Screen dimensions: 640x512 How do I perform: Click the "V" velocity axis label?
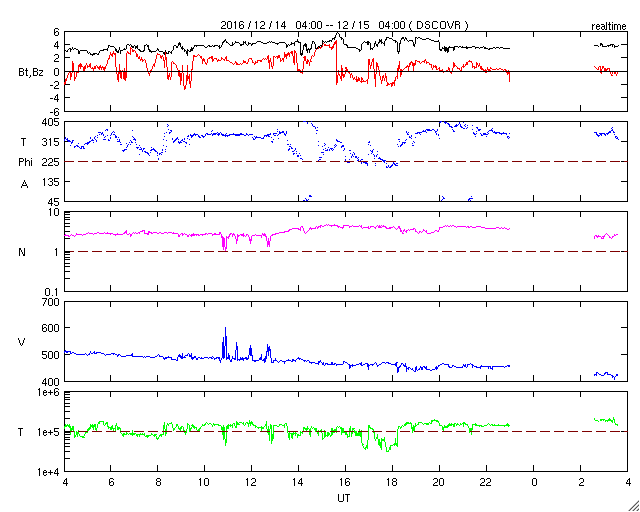click(x=22, y=342)
